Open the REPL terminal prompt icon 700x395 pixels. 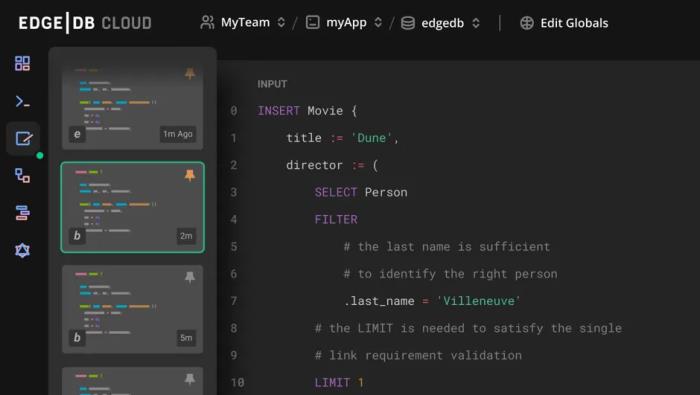point(22,102)
